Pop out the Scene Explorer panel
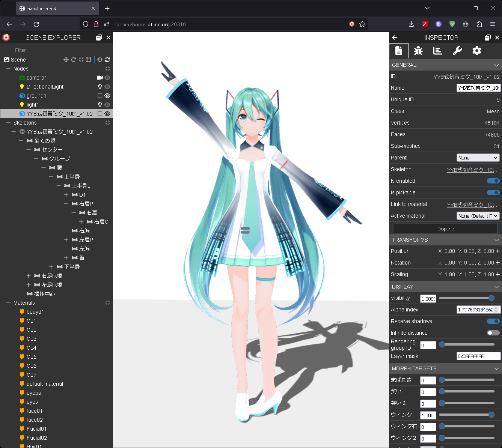Screen dimensions: 502x448 coord(99,38)
